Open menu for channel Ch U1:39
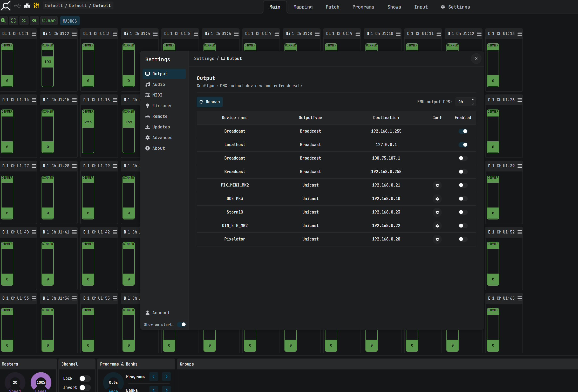This screenshot has width=578, height=392. tap(520, 166)
